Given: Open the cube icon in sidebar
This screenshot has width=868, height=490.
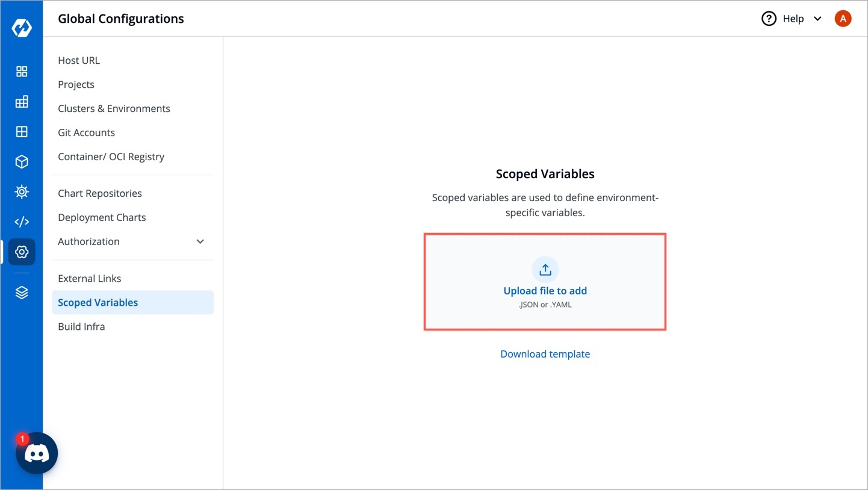Looking at the screenshot, I should click(22, 161).
